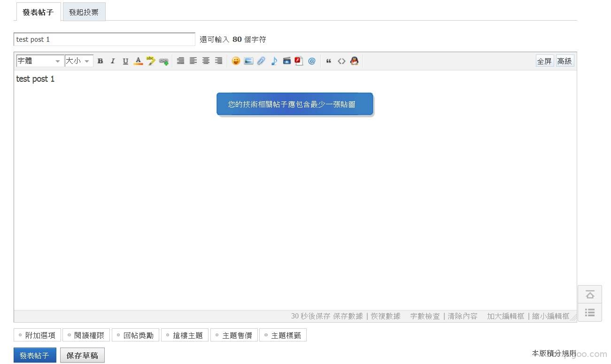The height and width of the screenshot is (364, 611).
Task: Toggle bold formatting in the editor
Action: click(x=100, y=61)
